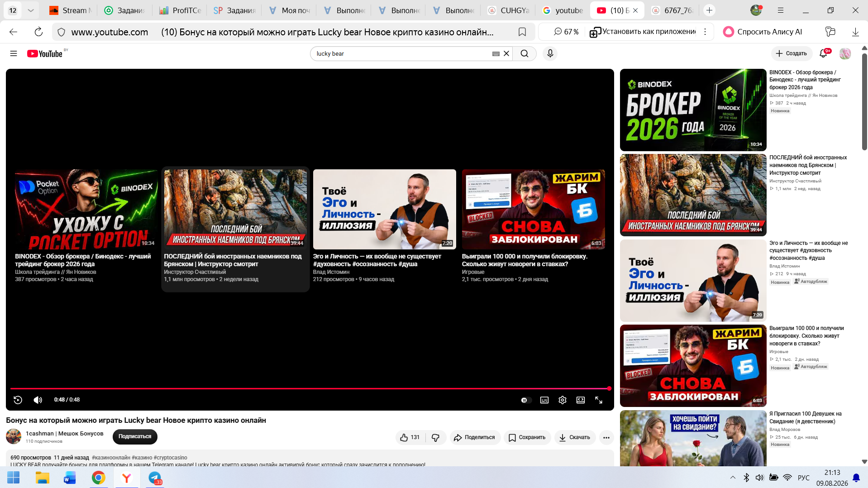Image resolution: width=868 pixels, height=488 pixels.
Task: Switch the РУС input language
Action: (x=804, y=478)
